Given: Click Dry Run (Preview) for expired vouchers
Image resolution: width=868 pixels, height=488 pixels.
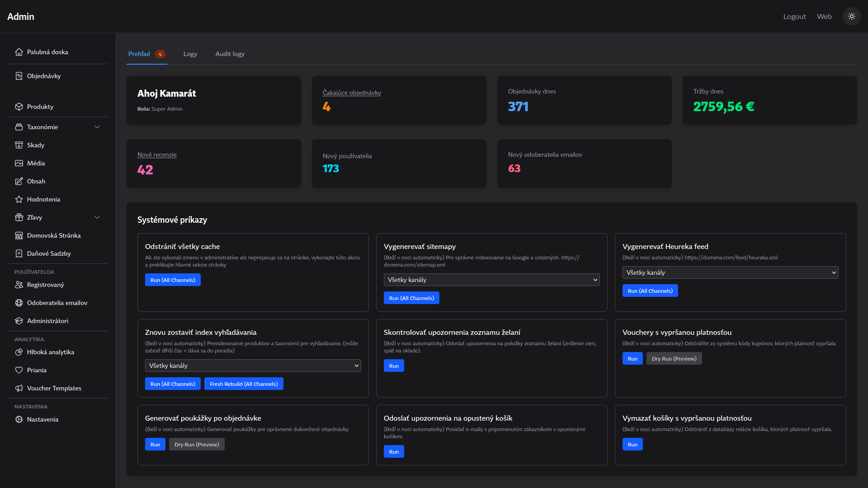Looking at the screenshot, I should pyautogui.click(x=674, y=358).
